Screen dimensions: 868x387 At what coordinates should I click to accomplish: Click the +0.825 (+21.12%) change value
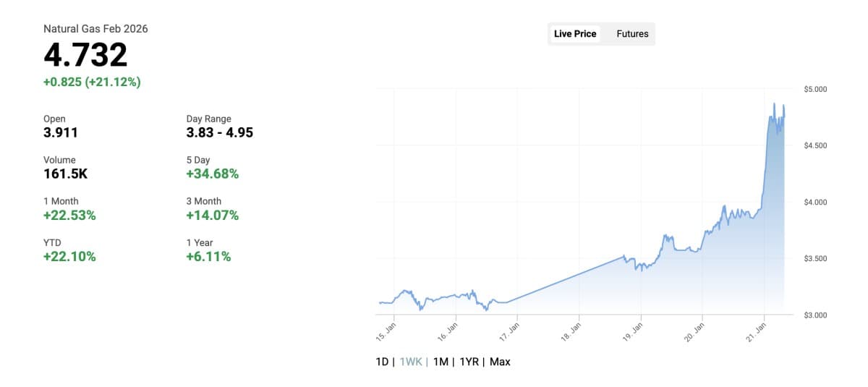click(x=92, y=82)
